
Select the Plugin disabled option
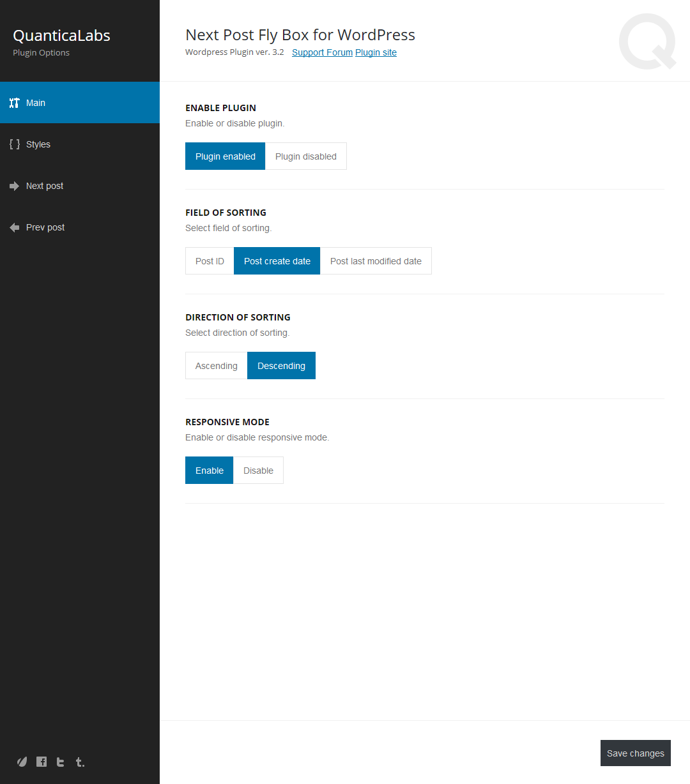click(x=306, y=156)
